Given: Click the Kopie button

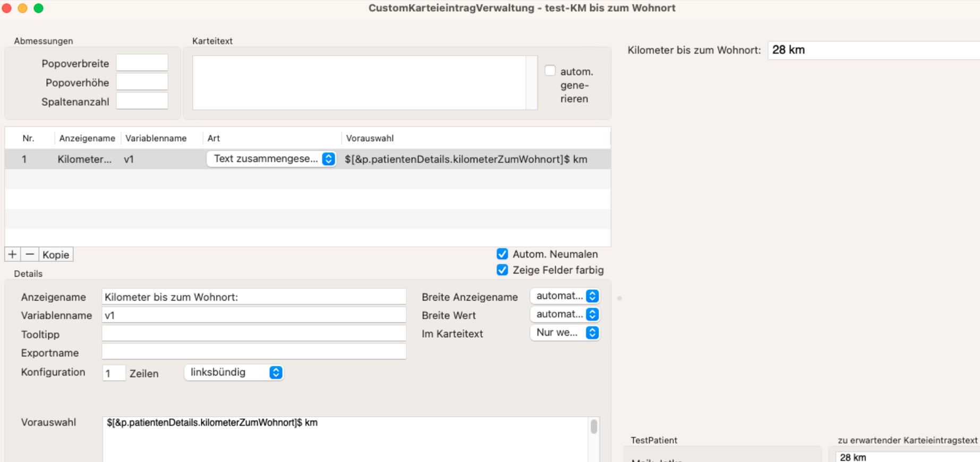Looking at the screenshot, I should click(x=56, y=254).
